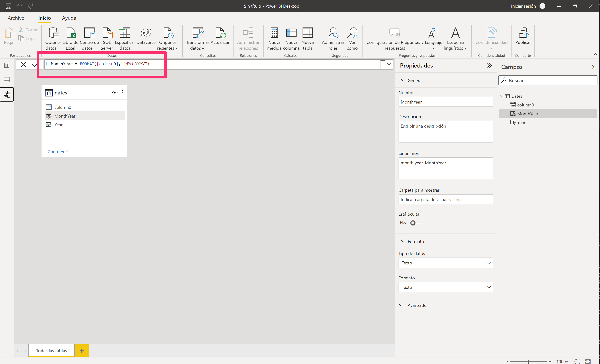Screen dimensions: 600x364
Task: Click the Contraer link
Action: 59,152
